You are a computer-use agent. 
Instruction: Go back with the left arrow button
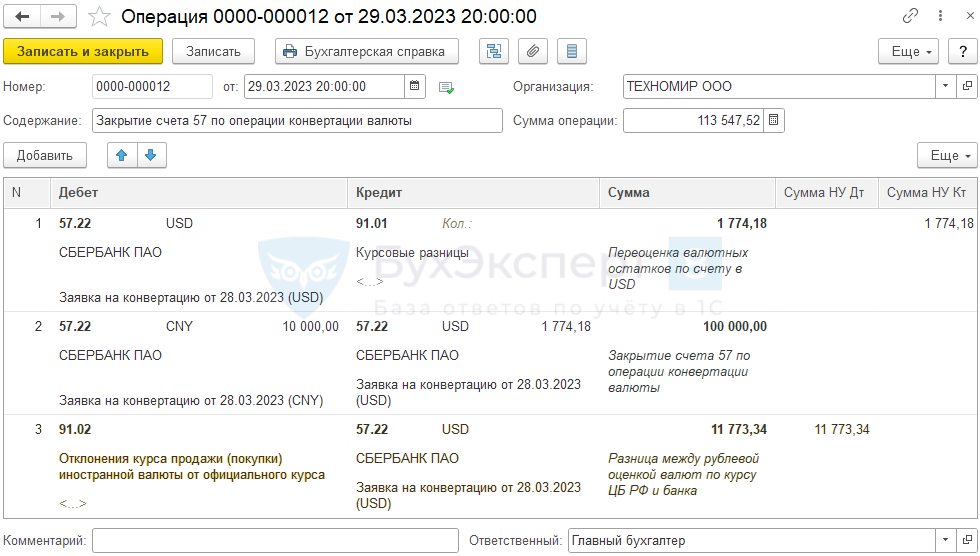coord(22,16)
